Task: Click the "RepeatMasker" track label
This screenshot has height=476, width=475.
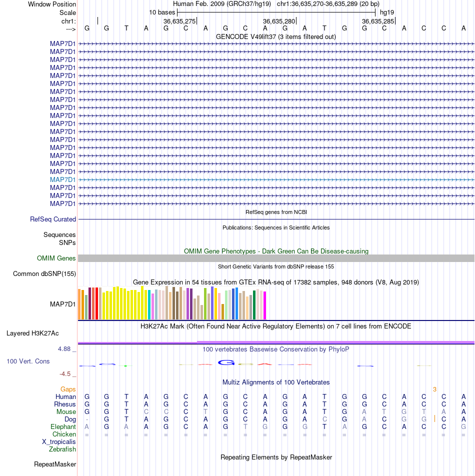Action: tap(55, 464)
